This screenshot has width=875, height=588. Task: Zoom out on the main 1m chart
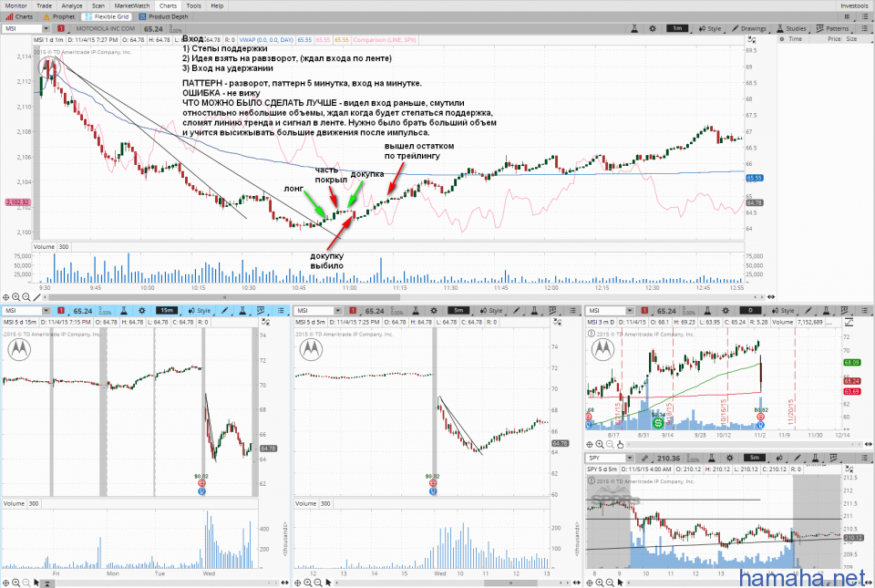click(x=26, y=297)
